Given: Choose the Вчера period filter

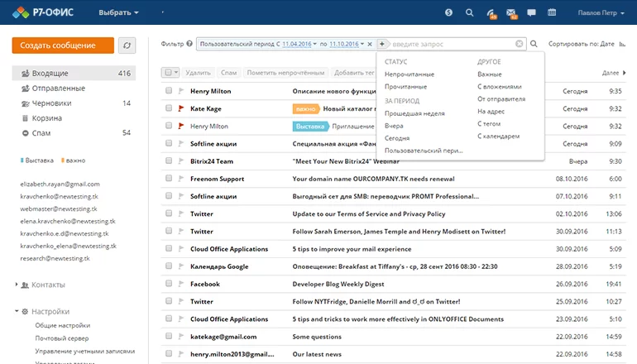Looking at the screenshot, I should point(394,126).
